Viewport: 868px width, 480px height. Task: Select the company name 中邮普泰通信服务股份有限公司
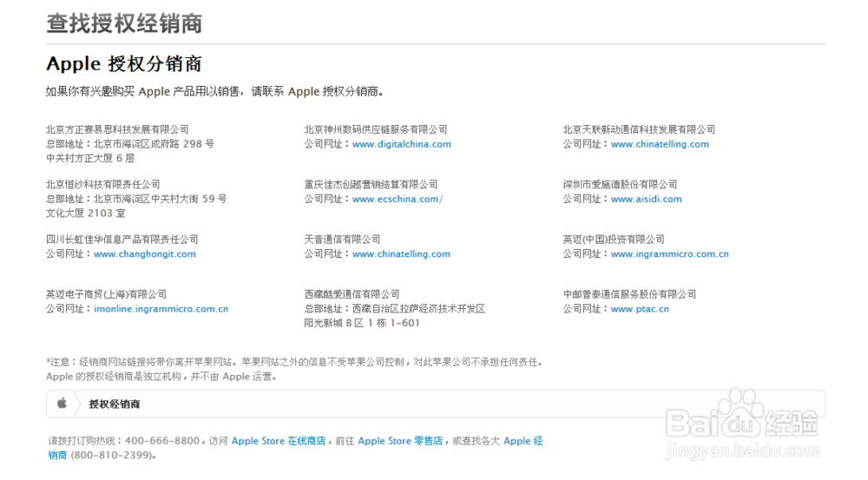629,294
